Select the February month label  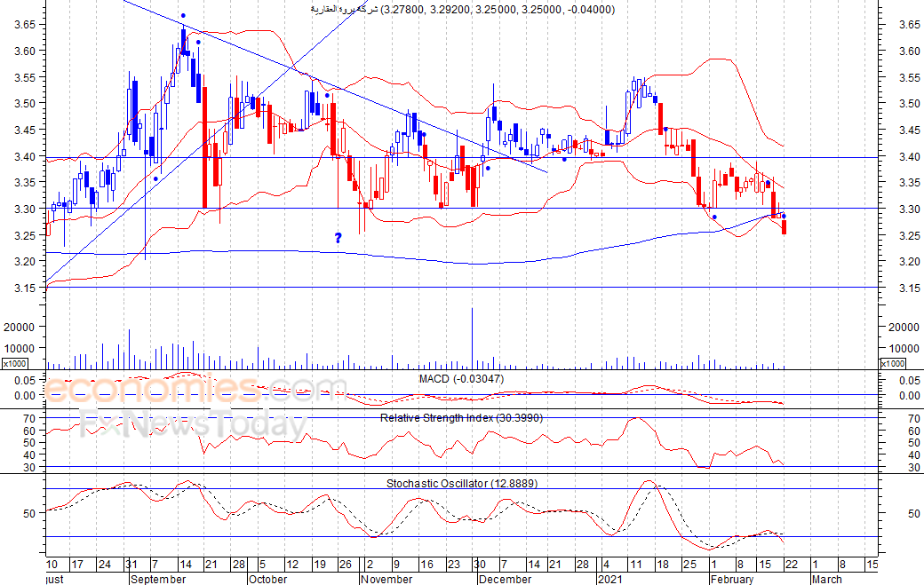click(732, 579)
